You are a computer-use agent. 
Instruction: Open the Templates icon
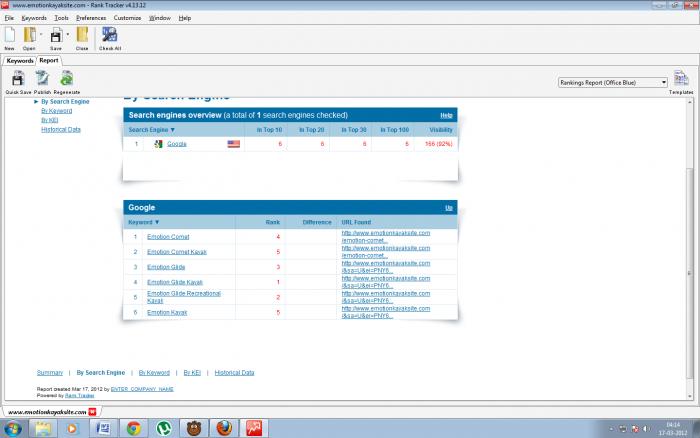(681, 79)
